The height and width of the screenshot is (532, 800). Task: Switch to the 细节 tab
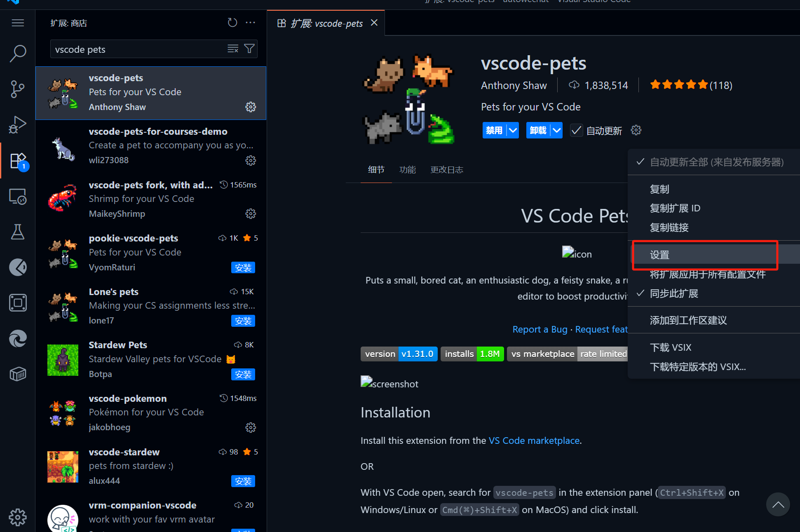click(x=376, y=170)
